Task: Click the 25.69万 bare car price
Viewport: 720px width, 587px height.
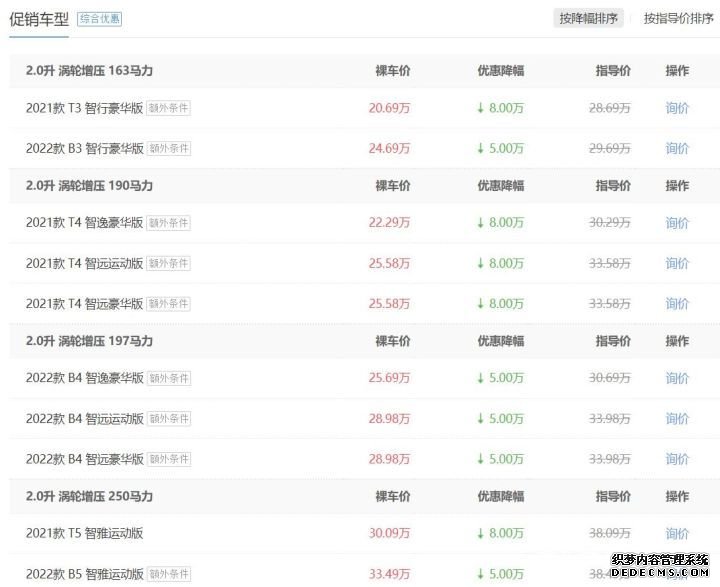Action: pyautogui.click(x=389, y=378)
